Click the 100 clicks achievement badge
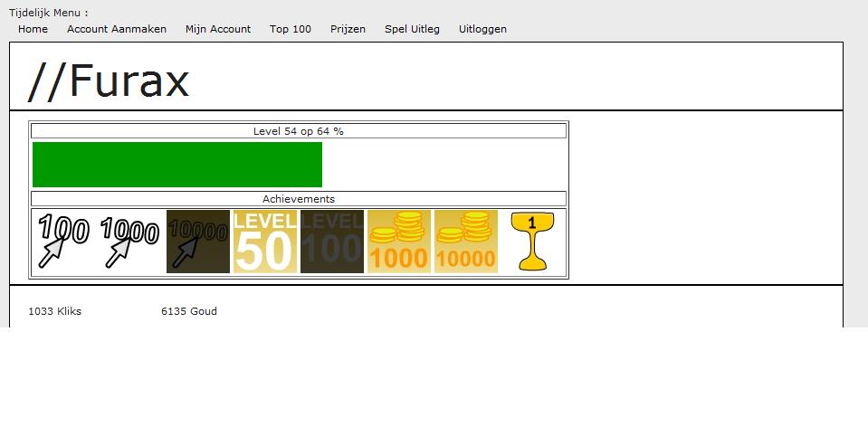 63,242
